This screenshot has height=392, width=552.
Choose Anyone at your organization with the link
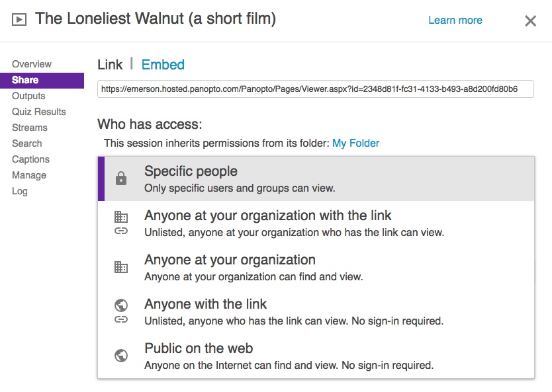click(x=316, y=223)
